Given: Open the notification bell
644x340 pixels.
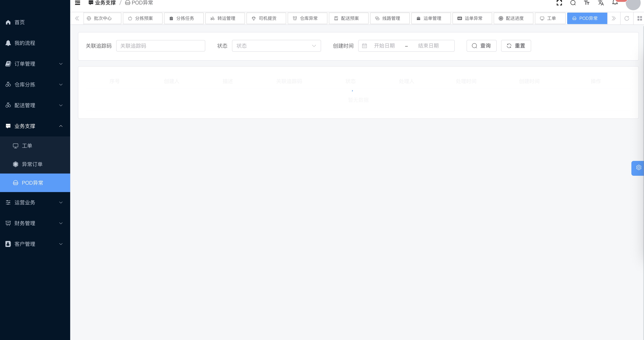Looking at the screenshot, I should click(x=615, y=2).
